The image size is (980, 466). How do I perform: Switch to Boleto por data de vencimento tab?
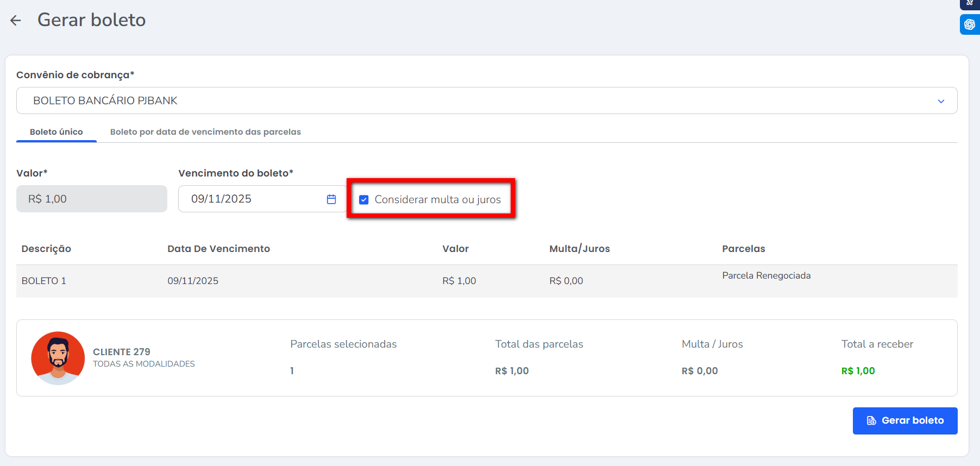(205, 132)
